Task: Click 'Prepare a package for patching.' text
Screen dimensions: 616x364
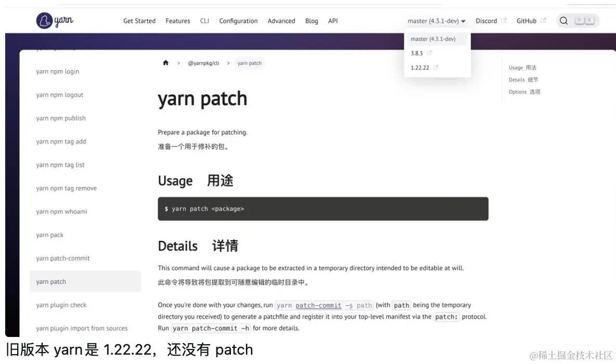Action: (x=203, y=132)
